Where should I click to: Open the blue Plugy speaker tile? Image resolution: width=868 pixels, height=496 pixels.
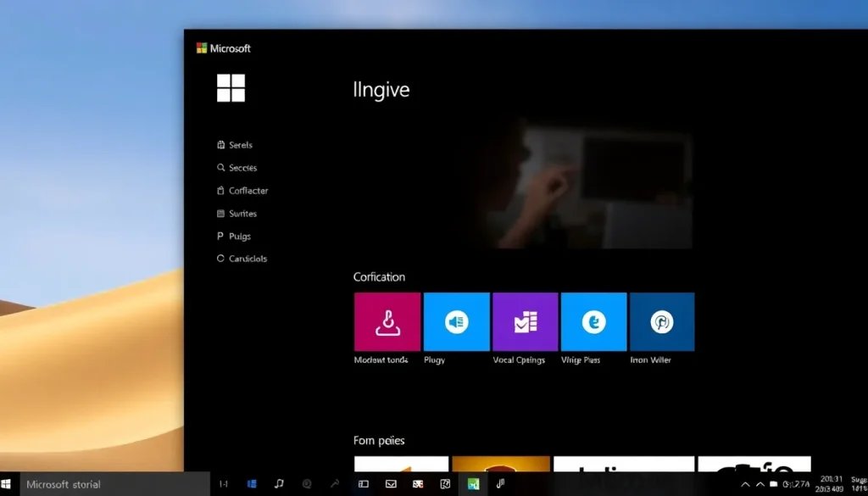[x=457, y=321]
